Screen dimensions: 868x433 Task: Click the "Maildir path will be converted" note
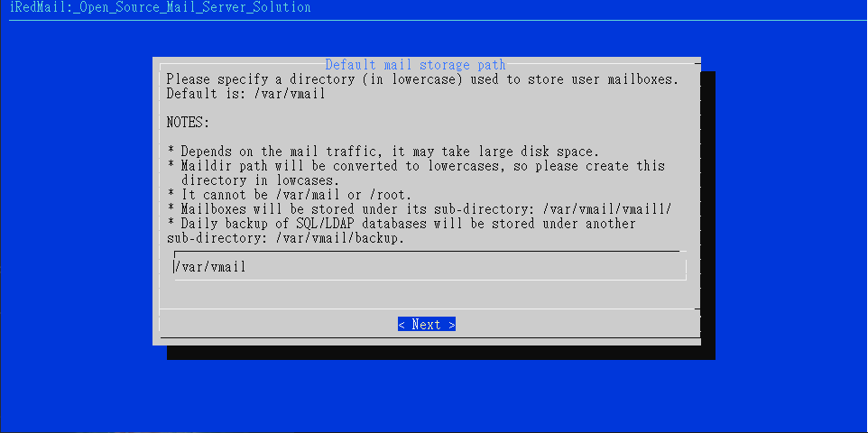[416, 166]
